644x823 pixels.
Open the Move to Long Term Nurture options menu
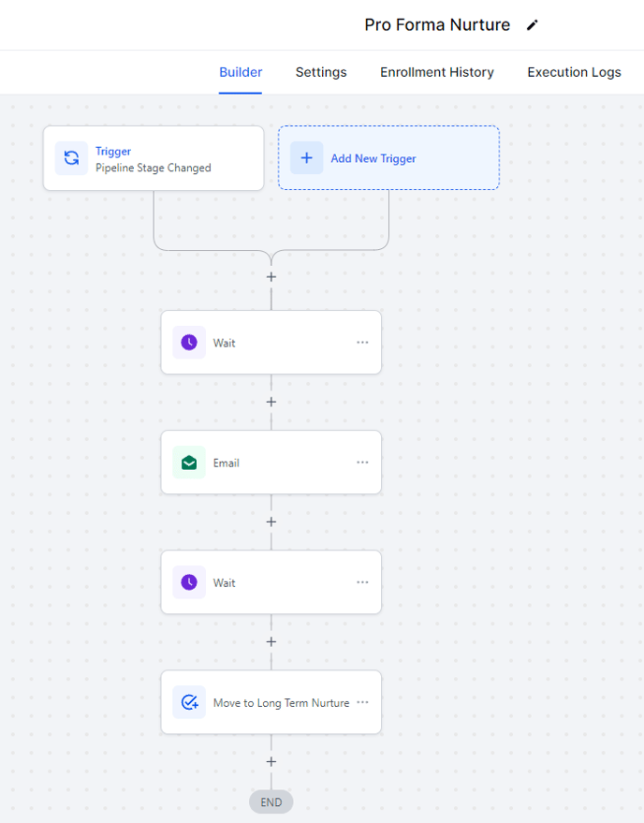[362, 702]
